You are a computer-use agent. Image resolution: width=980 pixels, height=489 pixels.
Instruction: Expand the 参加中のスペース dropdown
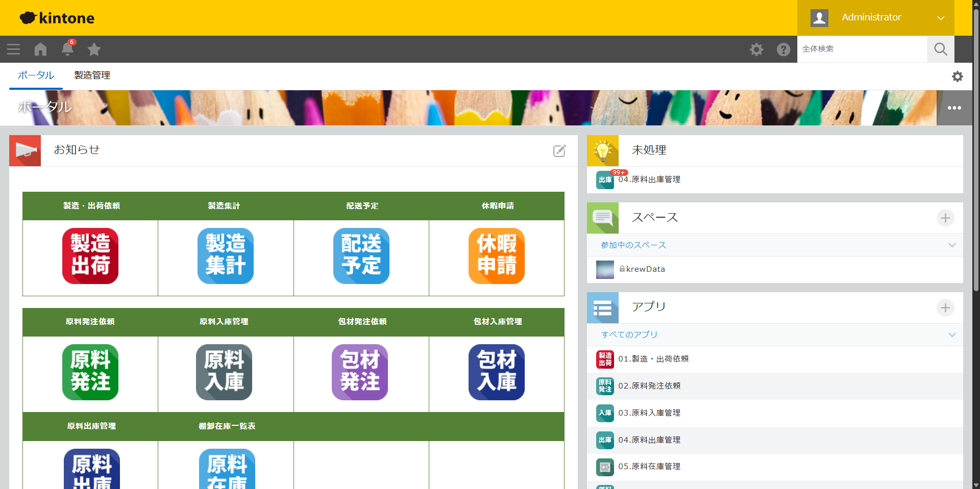pyautogui.click(x=951, y=245)
